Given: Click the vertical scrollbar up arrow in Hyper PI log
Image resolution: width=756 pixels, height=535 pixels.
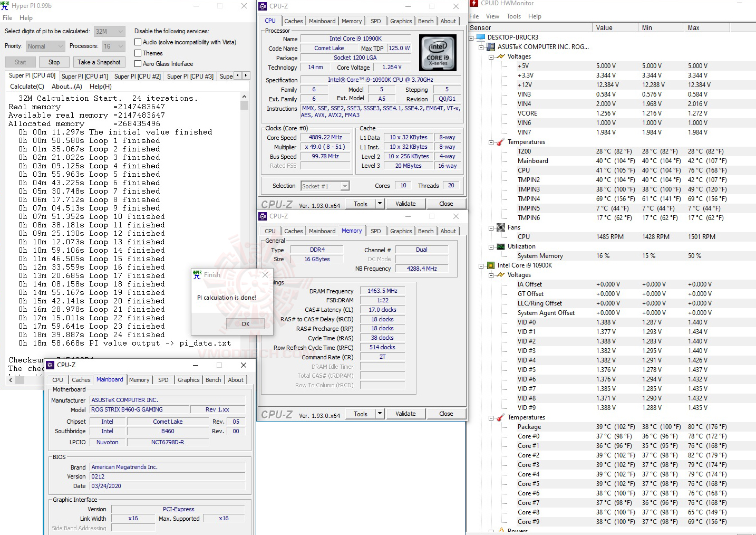Looking at the screenshot, I should (x=244, y=97).
